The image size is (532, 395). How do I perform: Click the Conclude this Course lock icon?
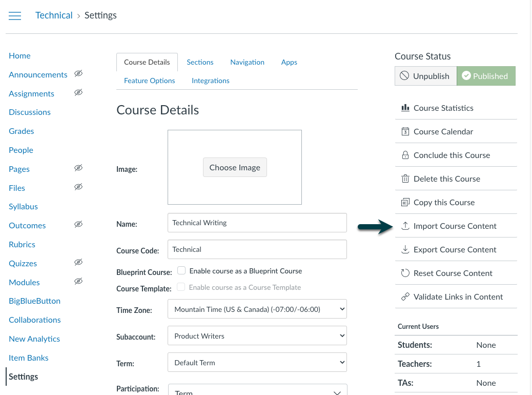coord(405,155)
